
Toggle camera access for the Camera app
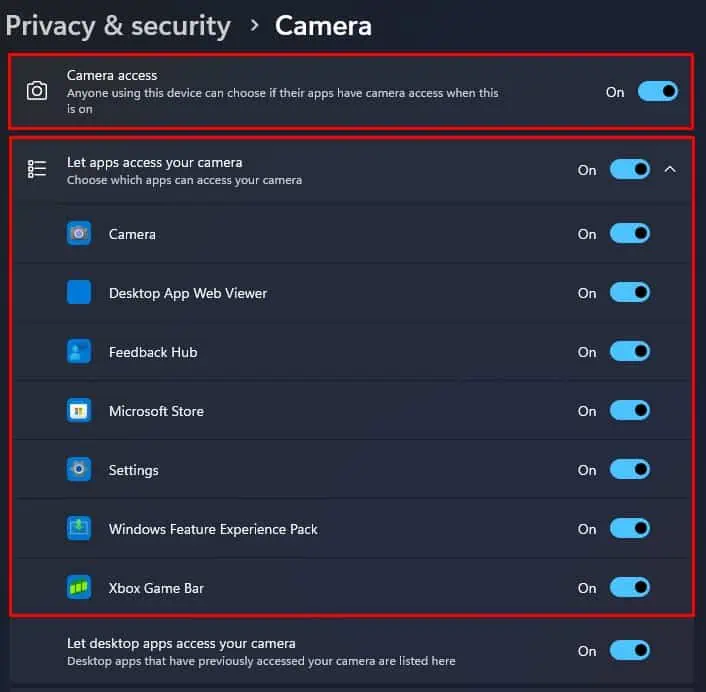pyautogui.click(x=629, y=233)
